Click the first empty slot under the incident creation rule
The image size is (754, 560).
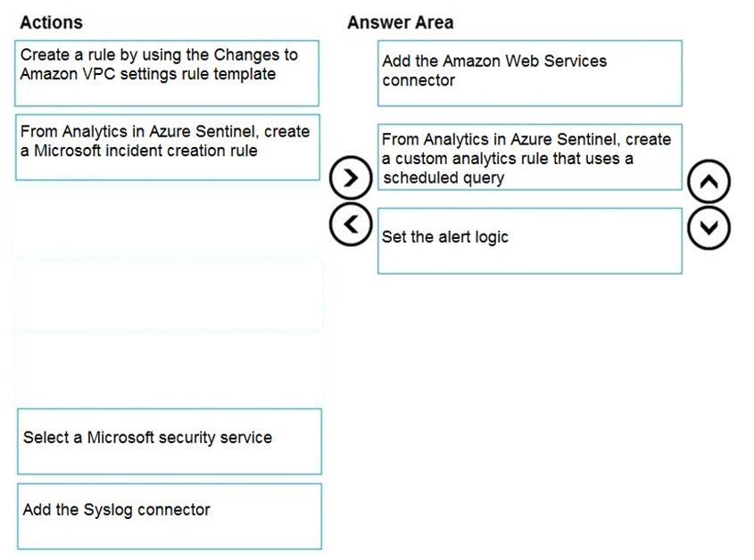[168, 221]
